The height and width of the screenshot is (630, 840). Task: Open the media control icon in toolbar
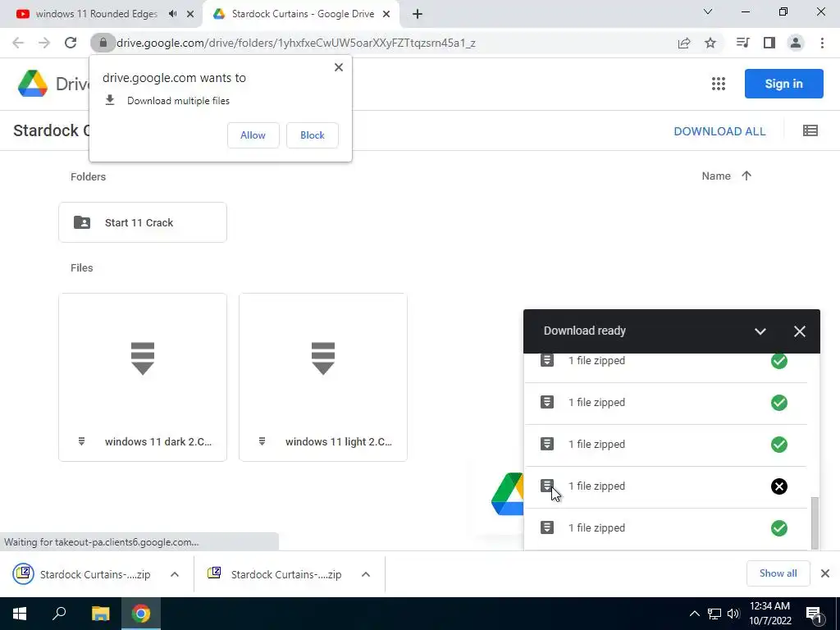coord(743,43)
